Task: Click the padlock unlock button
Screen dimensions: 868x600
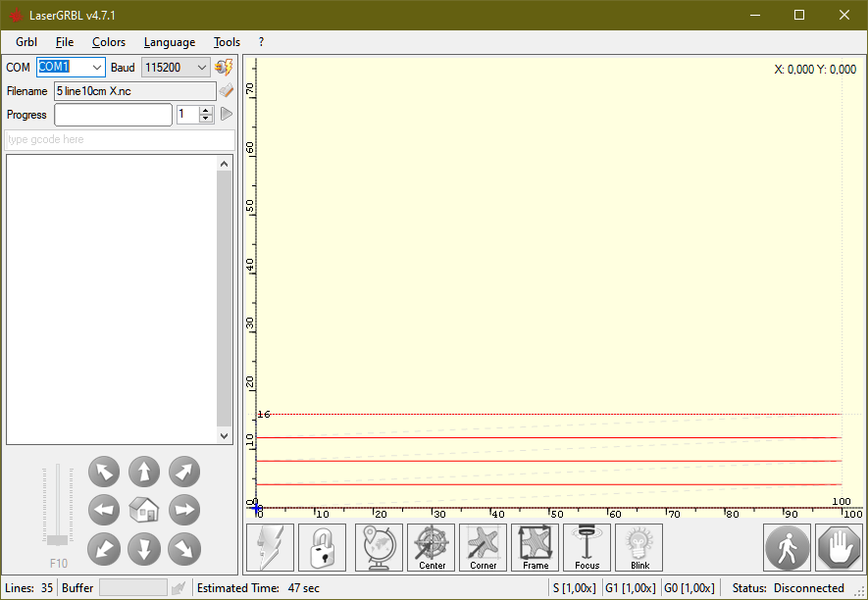Action: pos(322,547)
